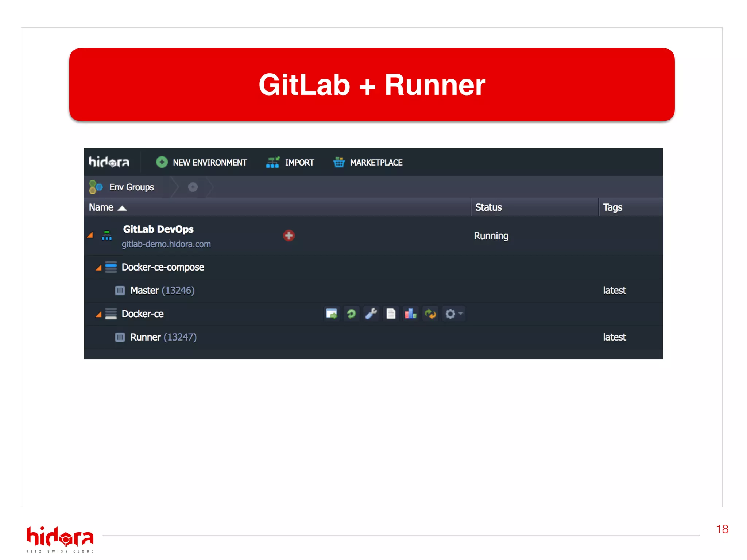Click the GitLab + Runner slide title
747x560 pixels.
click(x=372, y=85)
